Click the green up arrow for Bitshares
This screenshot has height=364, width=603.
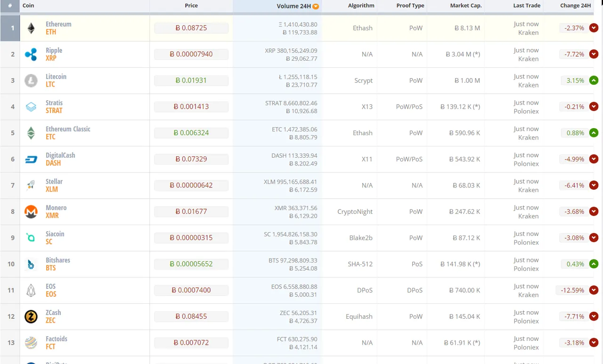(x=594, y=264)
